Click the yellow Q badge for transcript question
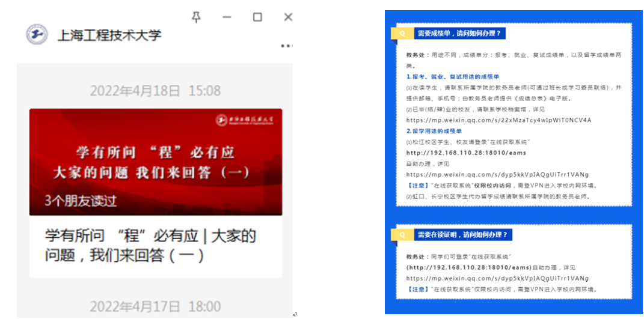The width and height of the screenshot is (644, 319). 402,34
